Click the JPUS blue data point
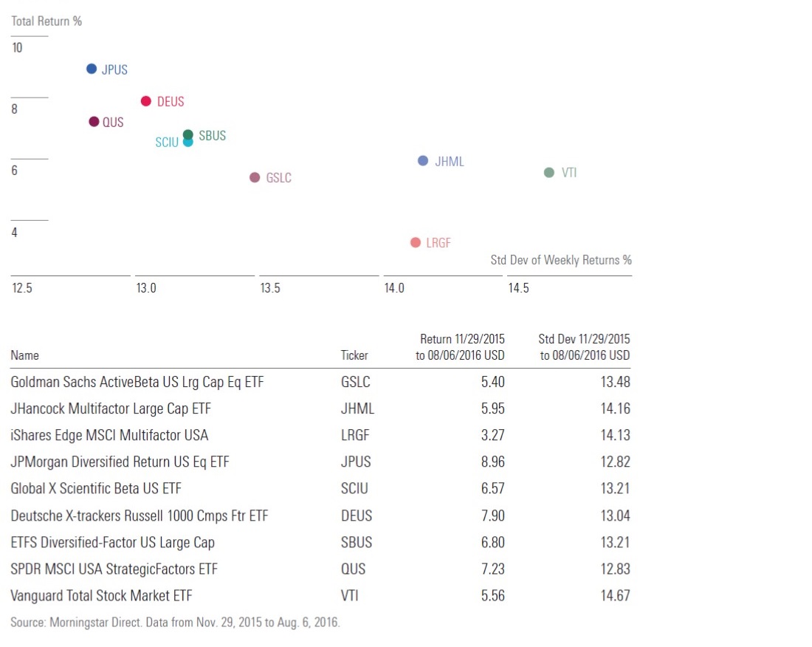Image resolution: width=812 pixels, height=647 pixels. click(92, 69)
